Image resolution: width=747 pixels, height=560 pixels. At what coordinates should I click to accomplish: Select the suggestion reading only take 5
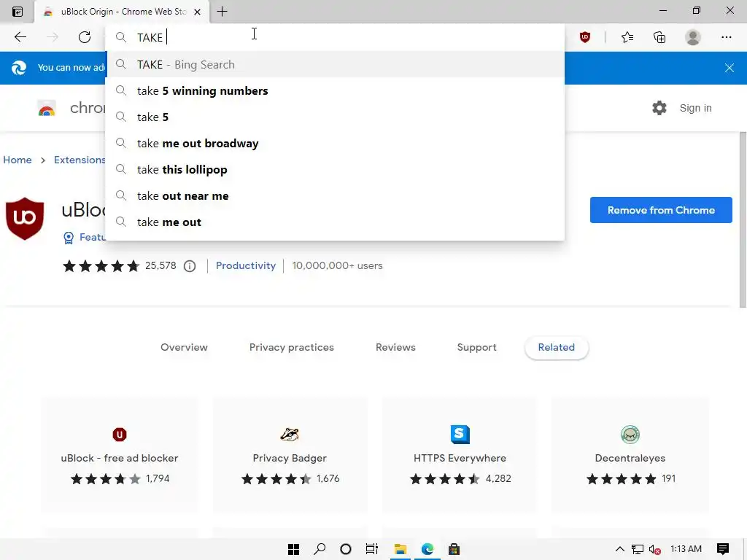336,117
